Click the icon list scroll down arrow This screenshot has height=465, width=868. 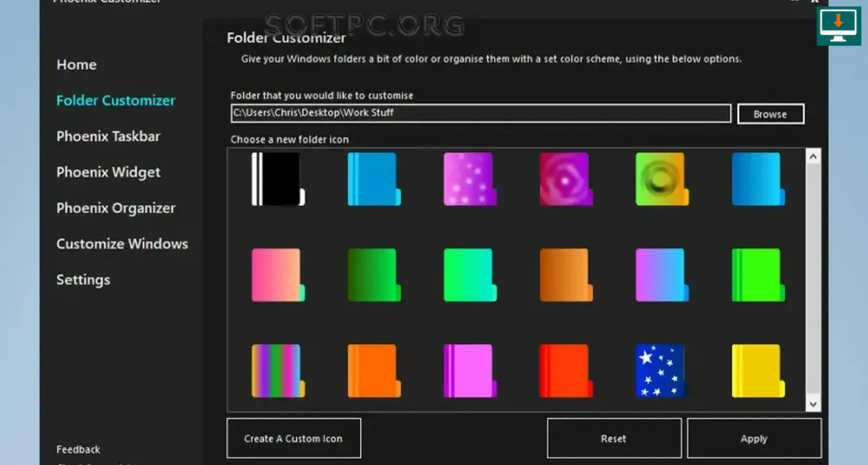pyautogui.click(x=813, y=404)
